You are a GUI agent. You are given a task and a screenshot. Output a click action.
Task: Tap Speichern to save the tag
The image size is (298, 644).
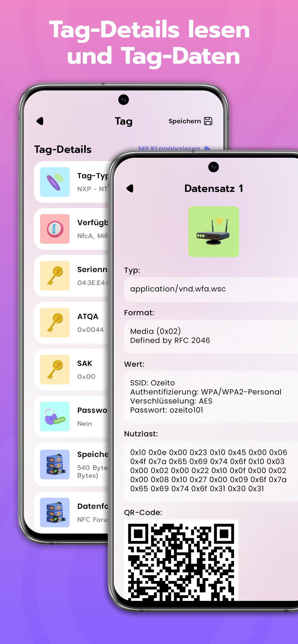185,121
